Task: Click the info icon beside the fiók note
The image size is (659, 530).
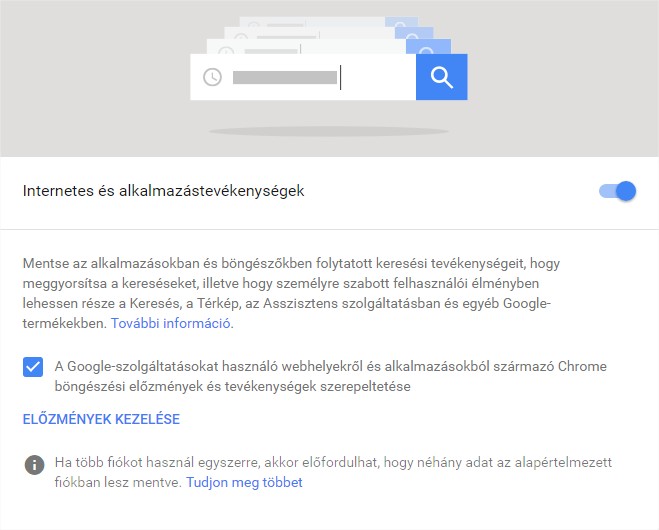Action: click(34, 465)
